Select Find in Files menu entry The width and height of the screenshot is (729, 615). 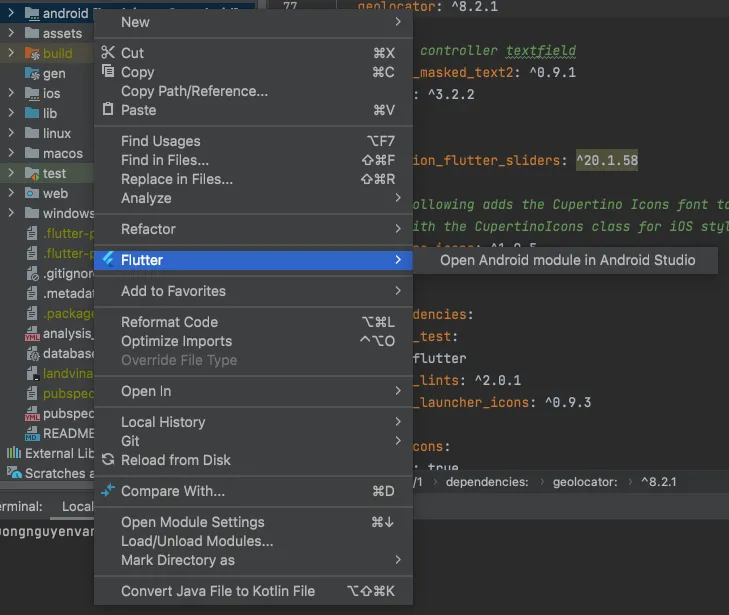point(165,160)
